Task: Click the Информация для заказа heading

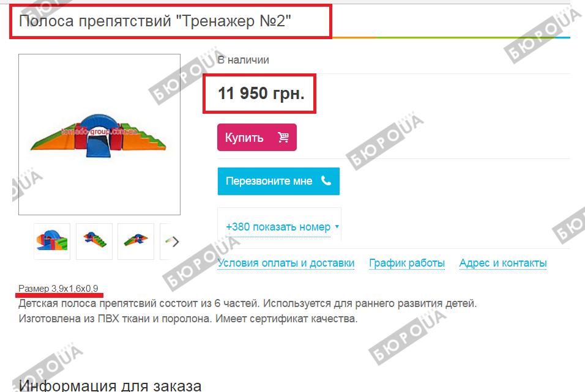Action: click(x=110, y=385)
